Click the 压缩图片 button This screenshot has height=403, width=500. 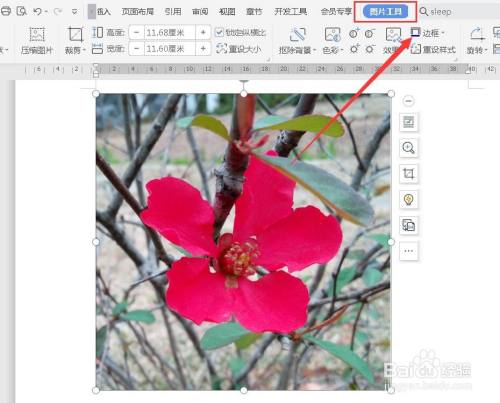(x=37, y=40)
